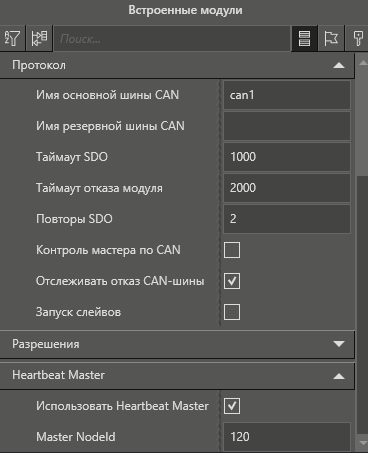Edit the Повторы SDO value field
The width and height of the screenshot is (368, 453).
point(287,219)
